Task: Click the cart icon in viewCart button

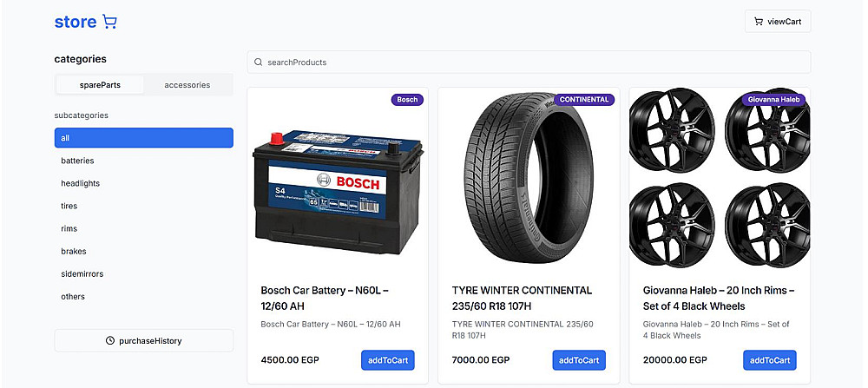Action: pyautogui.click(x=759, y=22)
